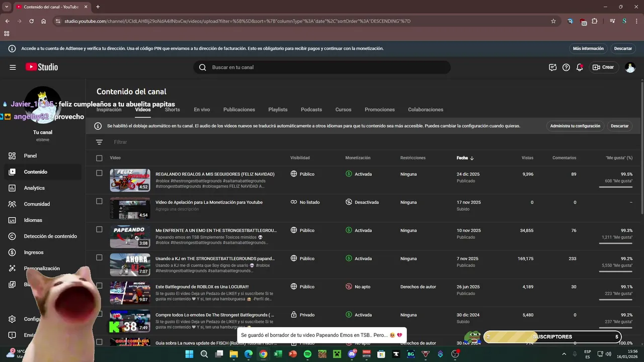Bookmark this page with the star icon
644x362 pixels.
[553, 21]
